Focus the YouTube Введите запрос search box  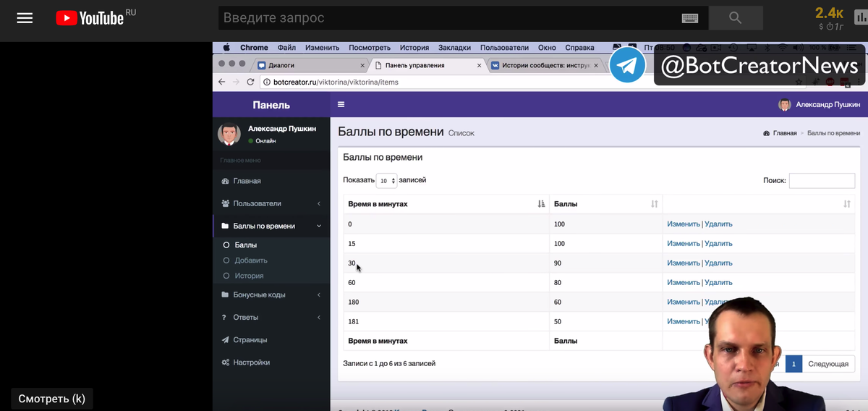[448, 17]
